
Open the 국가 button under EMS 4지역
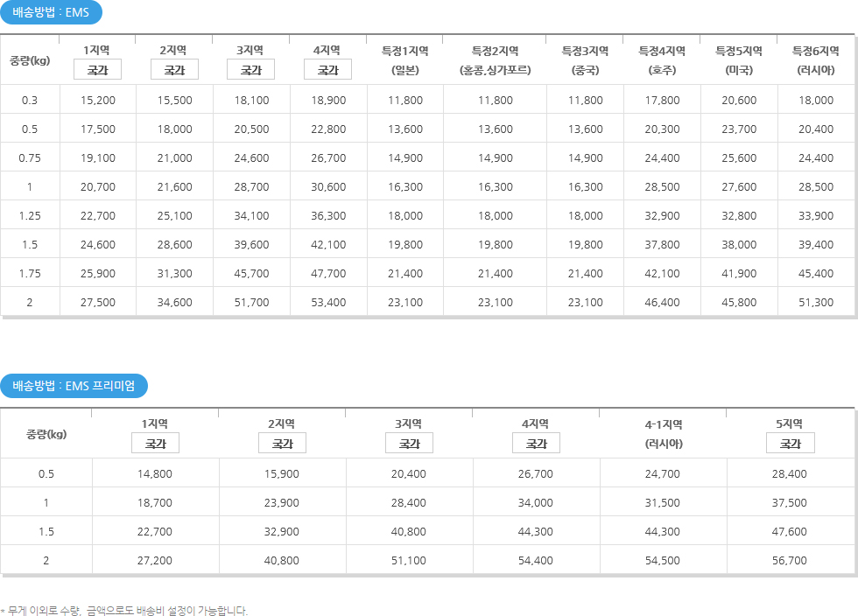[327, 70]
